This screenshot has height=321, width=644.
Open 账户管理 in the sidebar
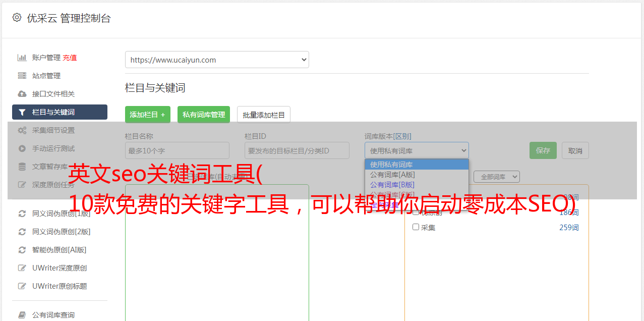[x=46, y=58]
